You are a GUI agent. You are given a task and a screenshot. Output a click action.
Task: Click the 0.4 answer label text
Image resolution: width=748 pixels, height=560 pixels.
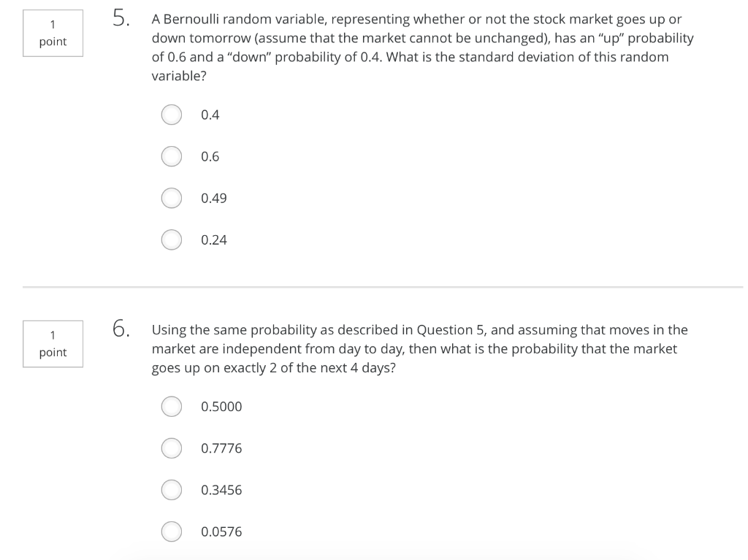pyautogui.click(x=210, y=115)
